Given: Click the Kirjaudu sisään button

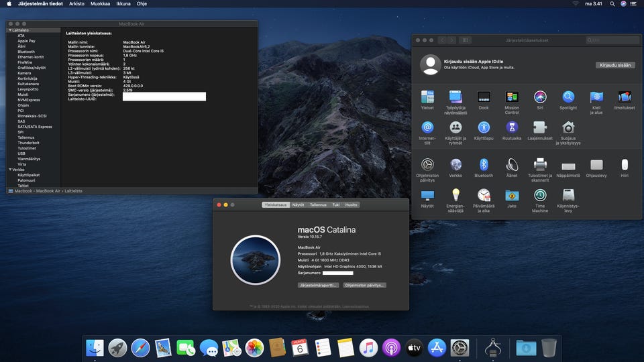Looking at the screenshot, I should pyautogui.click(x=615, y=65).
